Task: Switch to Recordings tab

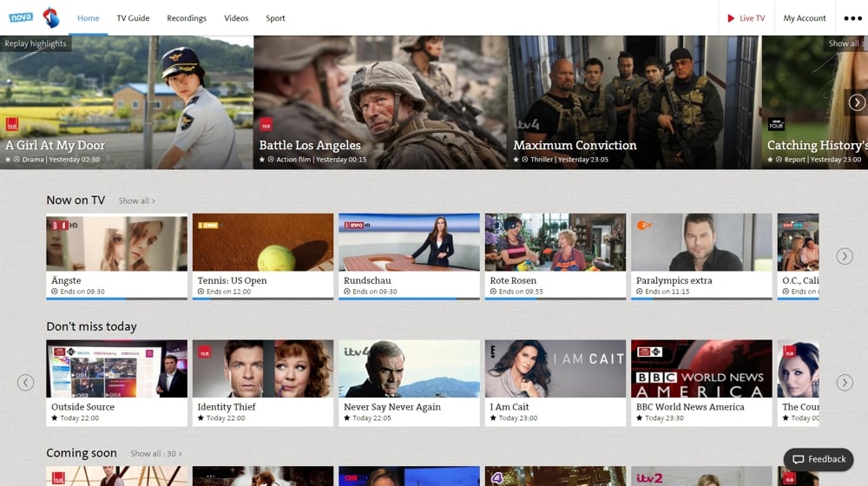Action: [187, 18]
